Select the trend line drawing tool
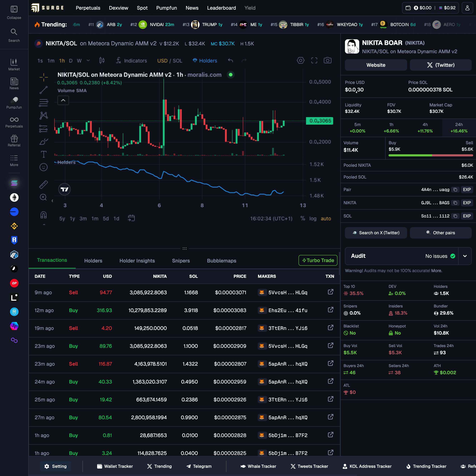 pos(43,90)
